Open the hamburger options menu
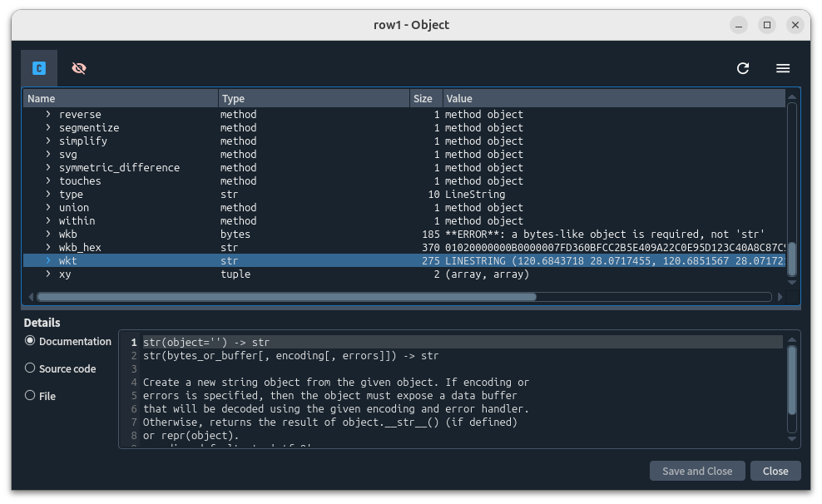This screenshot has height=504, width=822. (783, 68)
